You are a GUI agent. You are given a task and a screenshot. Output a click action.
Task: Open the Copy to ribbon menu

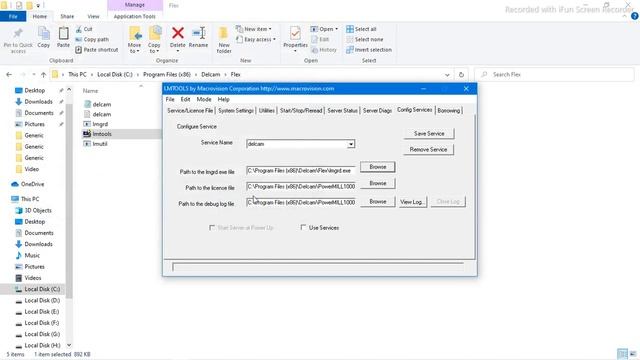154,40
